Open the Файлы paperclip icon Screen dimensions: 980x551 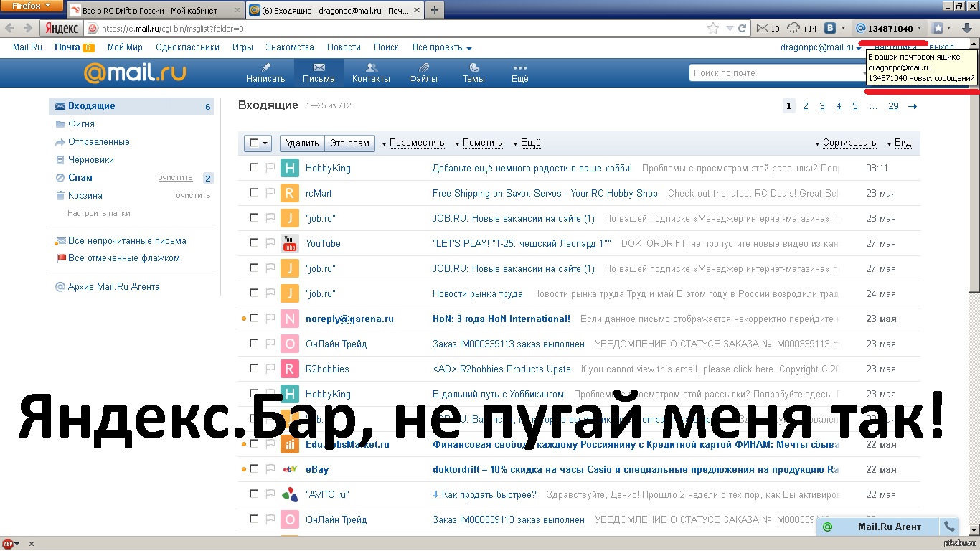click(x=423, y=67)
